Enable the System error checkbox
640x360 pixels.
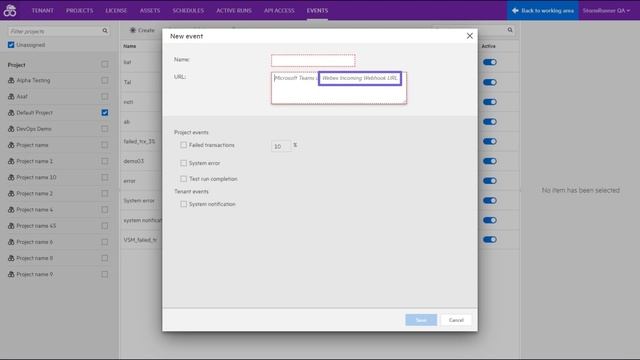(184, 163)
